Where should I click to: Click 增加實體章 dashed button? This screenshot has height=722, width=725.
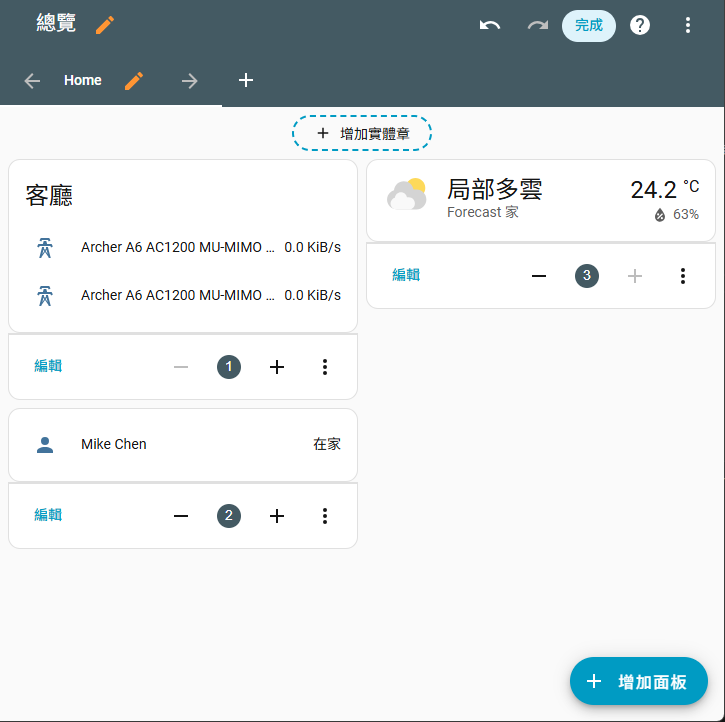click(x=362, y=133)
